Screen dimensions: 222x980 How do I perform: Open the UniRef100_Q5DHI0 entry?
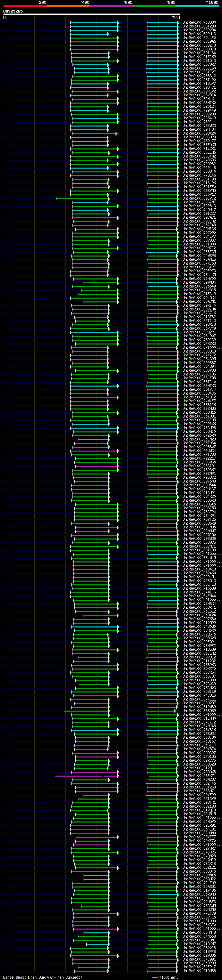(199, 431)
